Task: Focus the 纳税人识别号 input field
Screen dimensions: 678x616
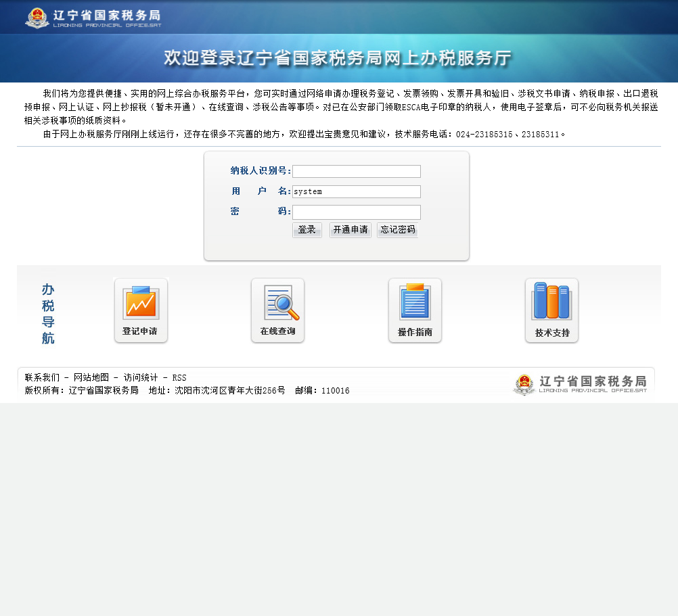Action: point(357,171)
